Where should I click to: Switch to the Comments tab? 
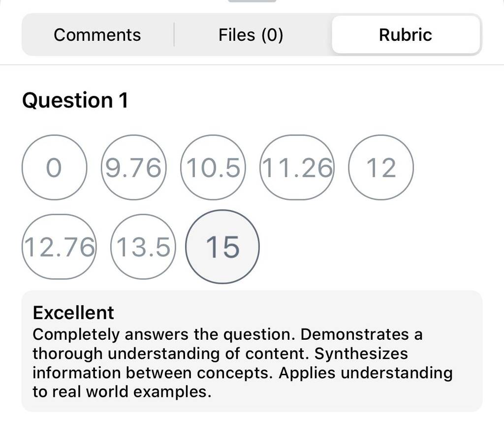(97, 35)
